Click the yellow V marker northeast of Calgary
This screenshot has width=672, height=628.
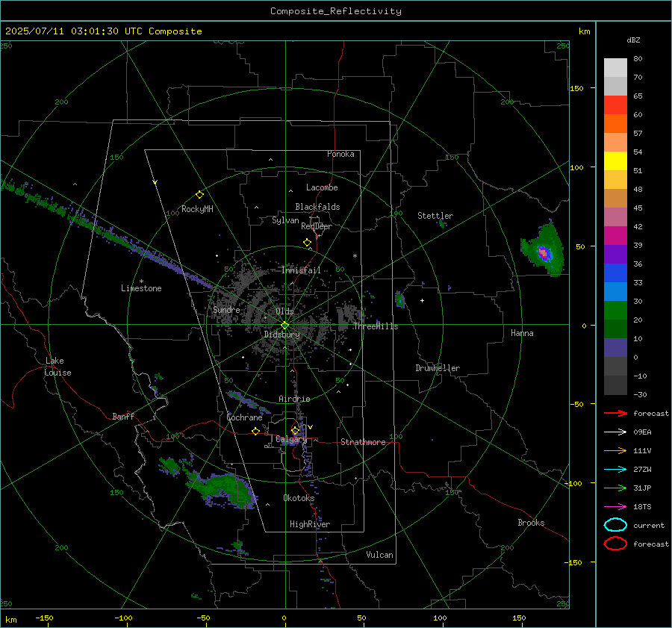click(311, 427)
